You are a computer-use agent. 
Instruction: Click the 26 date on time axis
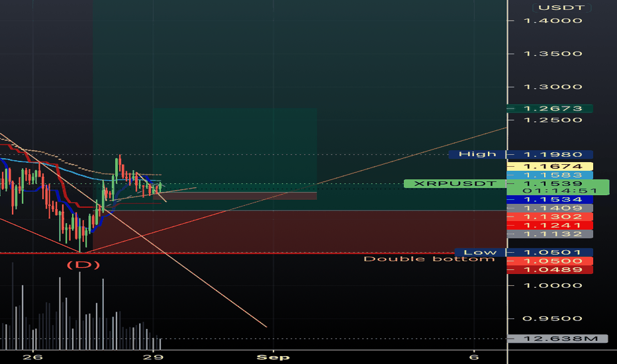[32, 357]
